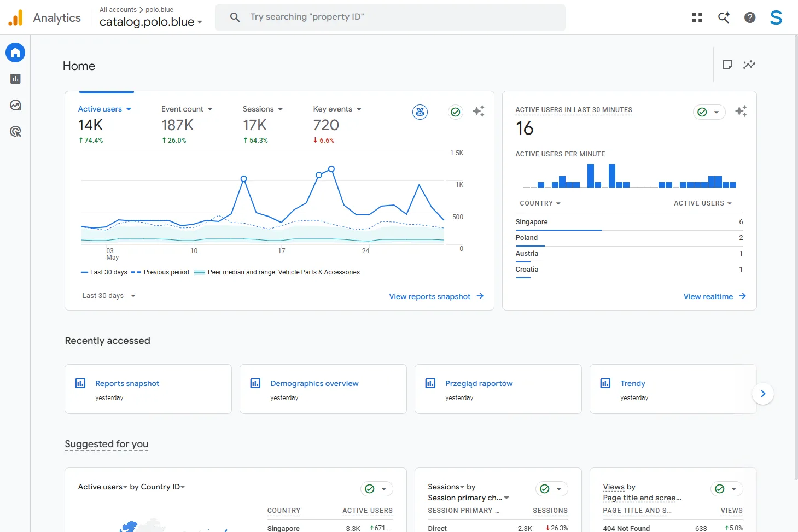Open the Reports section icon
This screenshot has width=798, height=532.
pyautogui.click(x=15, y=79)
